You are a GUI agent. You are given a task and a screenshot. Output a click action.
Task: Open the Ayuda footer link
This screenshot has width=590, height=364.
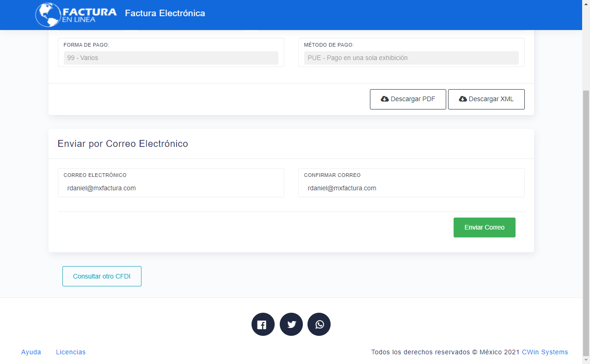31,352
